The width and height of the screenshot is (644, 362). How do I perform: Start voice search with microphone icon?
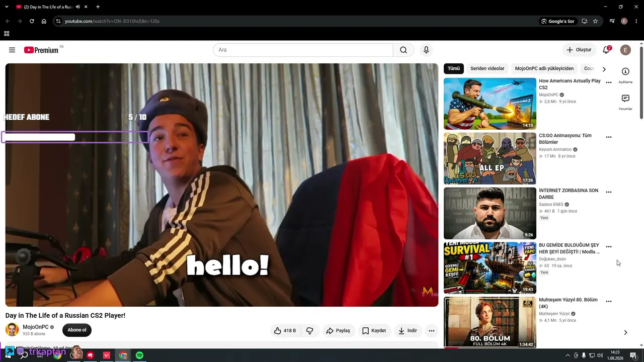(x=426, y=50)
